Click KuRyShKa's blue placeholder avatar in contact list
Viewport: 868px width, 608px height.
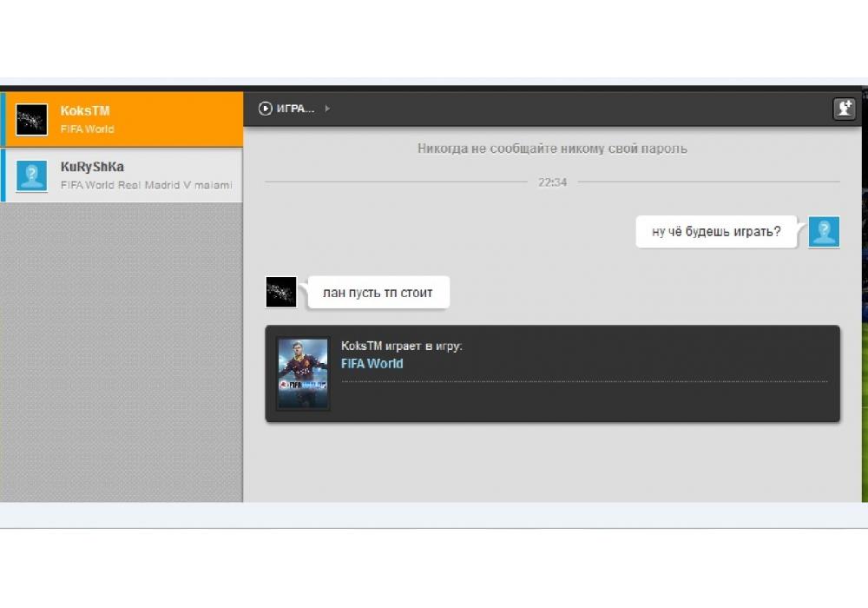[x=32, y=175]
